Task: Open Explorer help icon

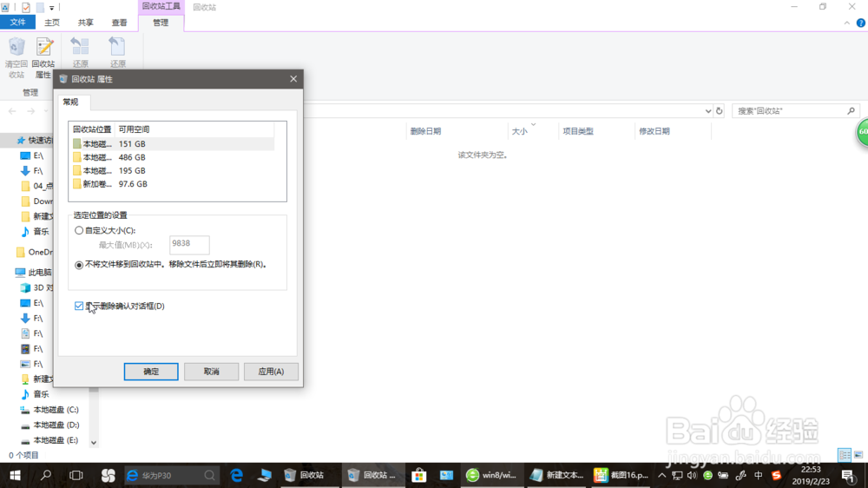Action: coord(861,23)
